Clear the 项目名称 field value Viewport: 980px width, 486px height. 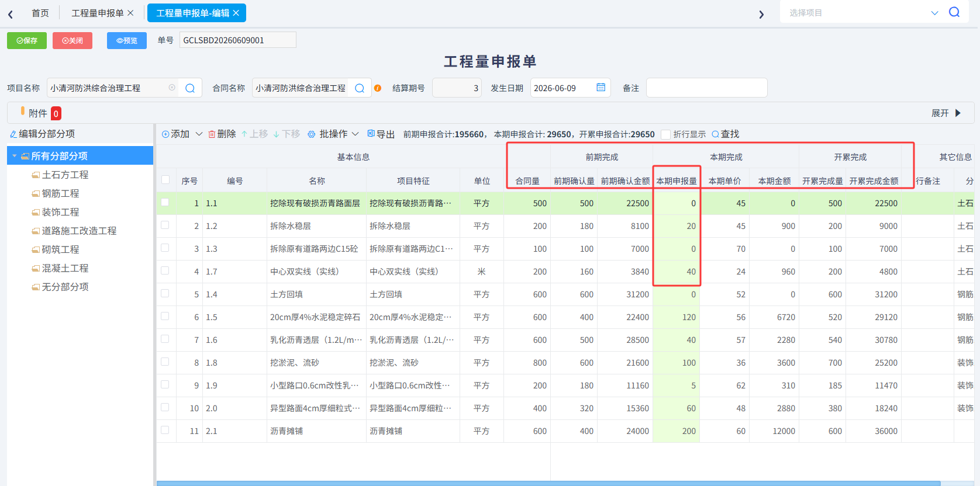[x=172, y=88]
